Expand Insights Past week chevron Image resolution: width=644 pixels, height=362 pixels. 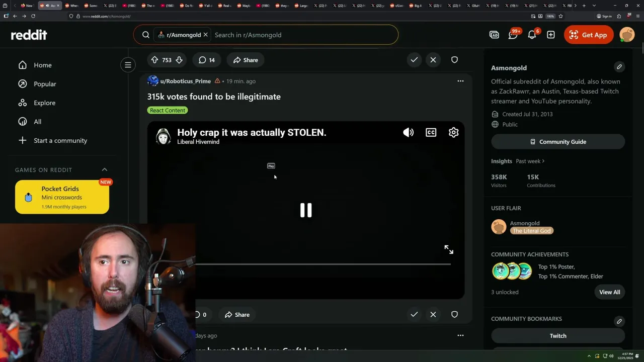[x=543, y=161]
